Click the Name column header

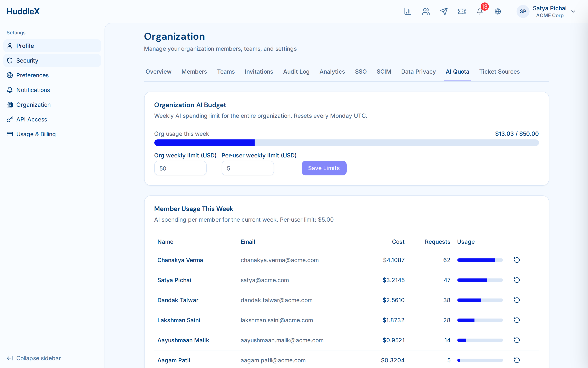tap(165, 242)
